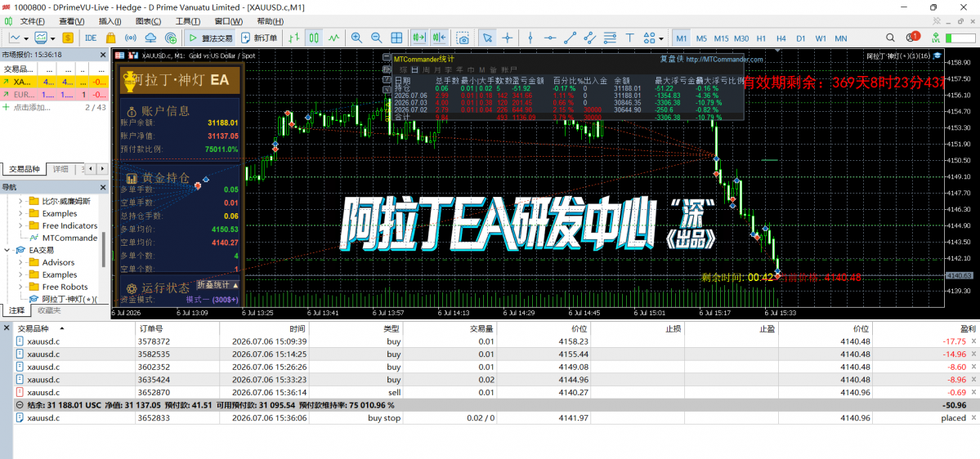
Task: Switch to the 收藏夹 tab in Navigator
Action: point(49,310)
